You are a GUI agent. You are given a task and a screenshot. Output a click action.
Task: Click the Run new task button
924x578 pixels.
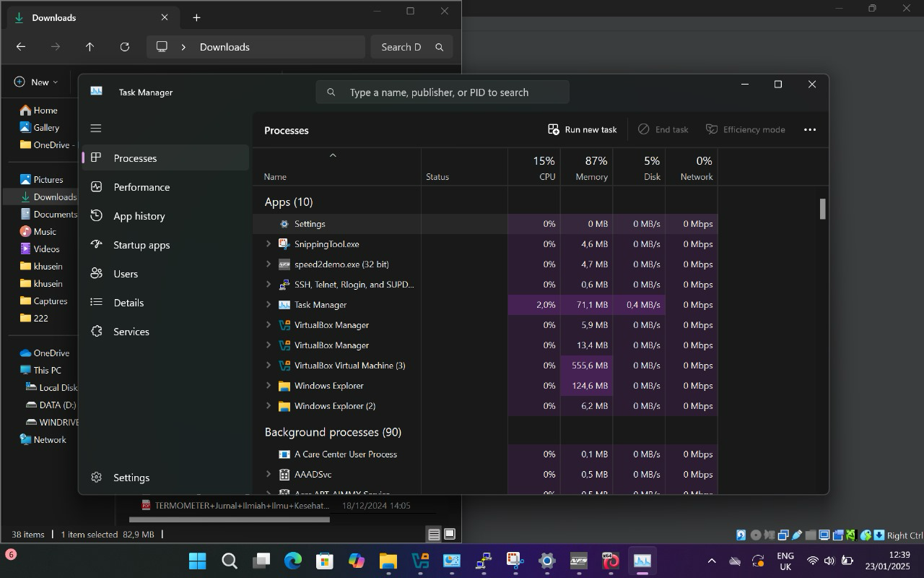click(583, 129)
